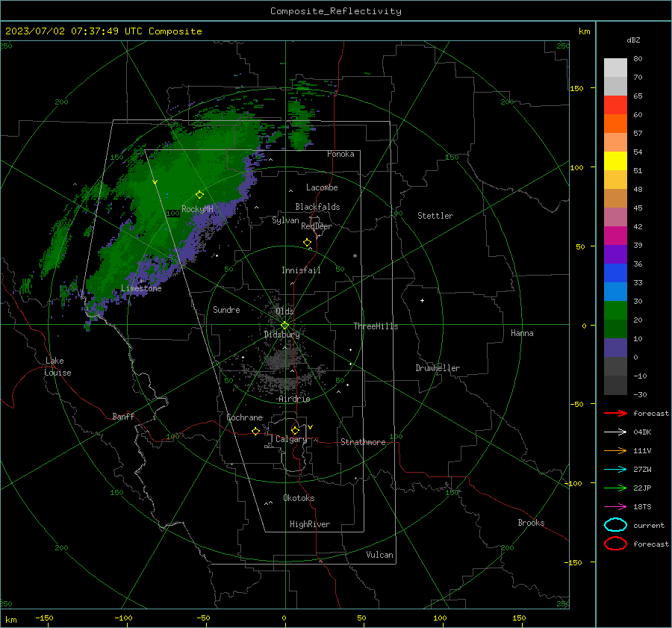Click the blue 33 dBZ color swatch
This screenshot has height=628, width=672.
click(x=615, y=273)
